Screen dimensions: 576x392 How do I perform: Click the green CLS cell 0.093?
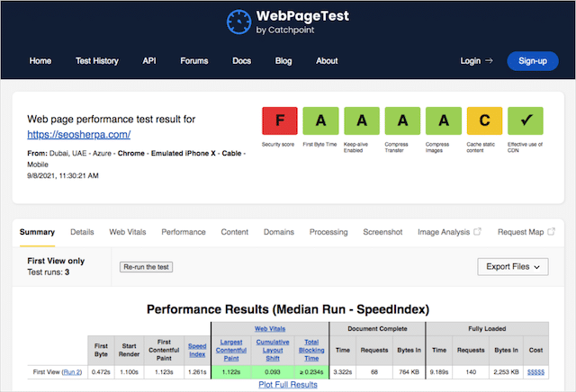[273, 372]
